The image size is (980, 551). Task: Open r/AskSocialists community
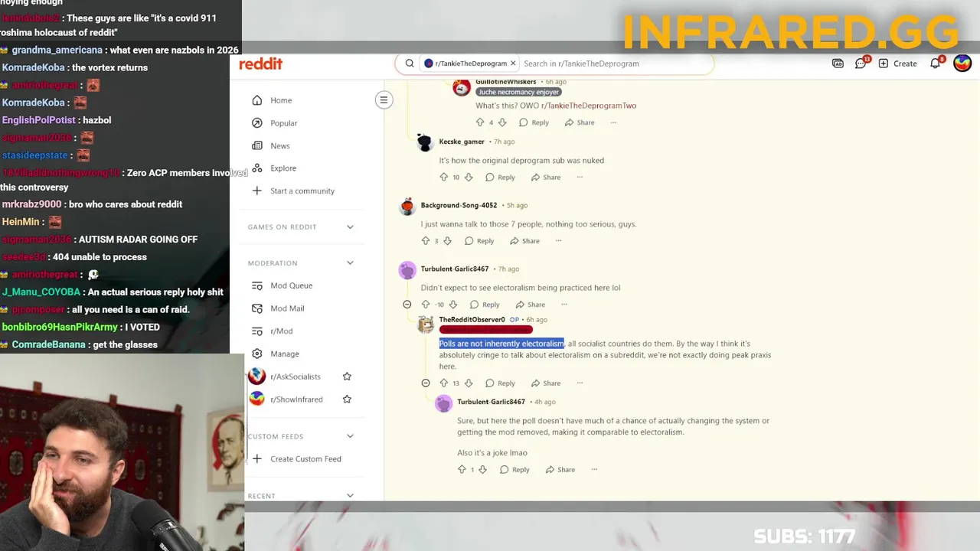pyautogui.click(x=295, y=377)
